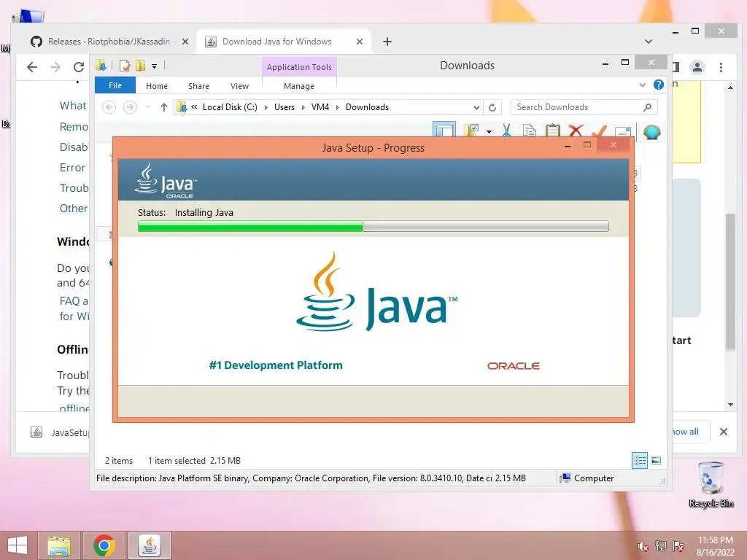Close the Releases Riotphobia/JKassadin tab
This screenshot has height=560, width=747.
[x=185, y=42]
